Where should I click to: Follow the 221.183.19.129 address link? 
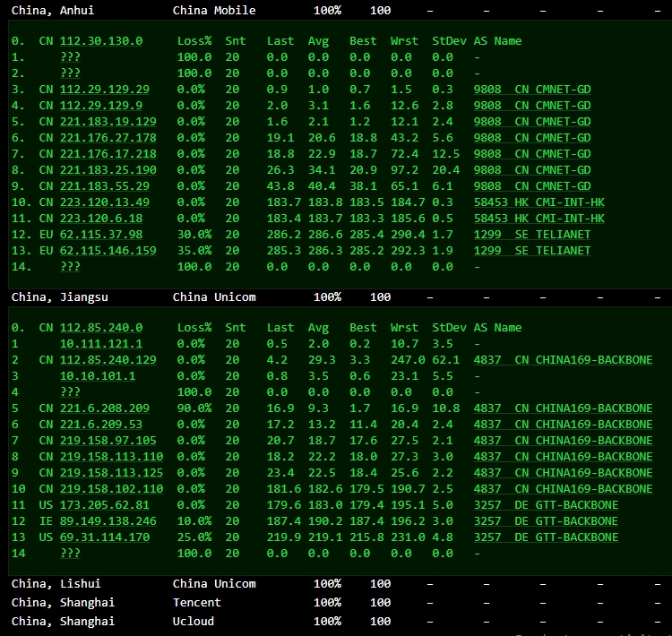[108, 122]
